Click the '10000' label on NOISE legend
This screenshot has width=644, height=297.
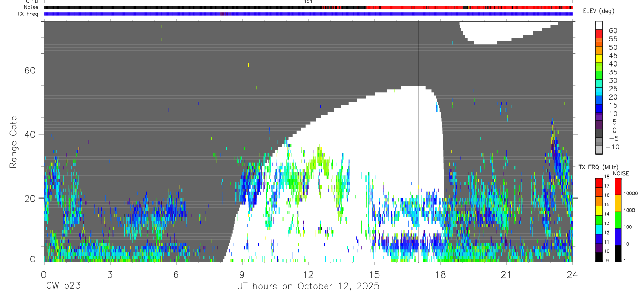point(630,193)
